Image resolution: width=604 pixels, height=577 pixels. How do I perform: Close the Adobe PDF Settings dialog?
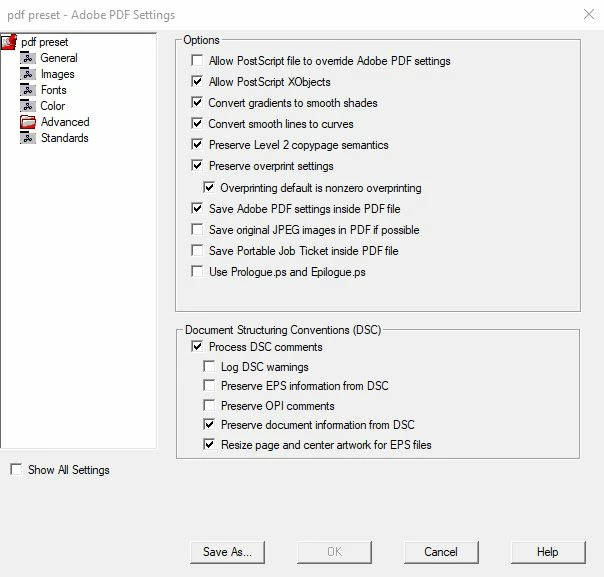click(589, 15)
